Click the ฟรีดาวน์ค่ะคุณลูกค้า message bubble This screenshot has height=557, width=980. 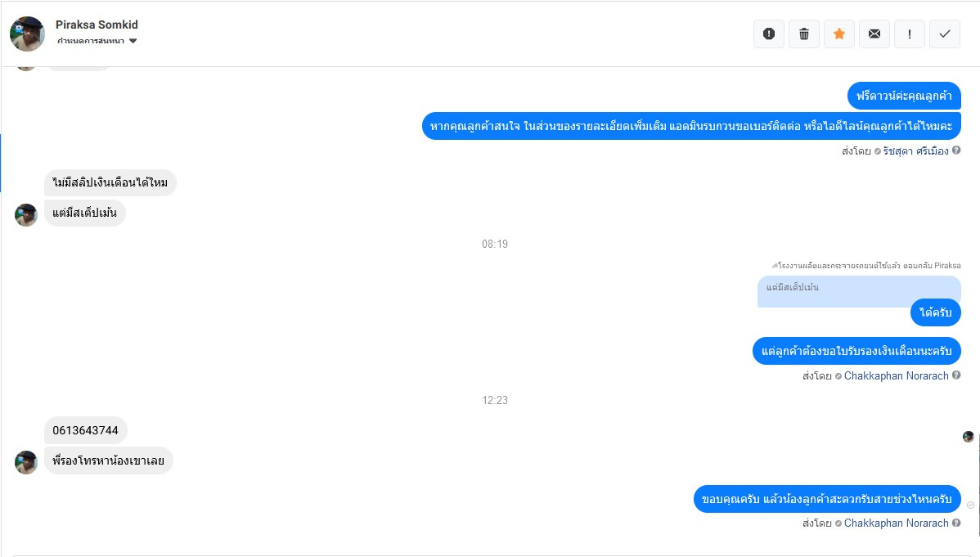tap(905, 96)
